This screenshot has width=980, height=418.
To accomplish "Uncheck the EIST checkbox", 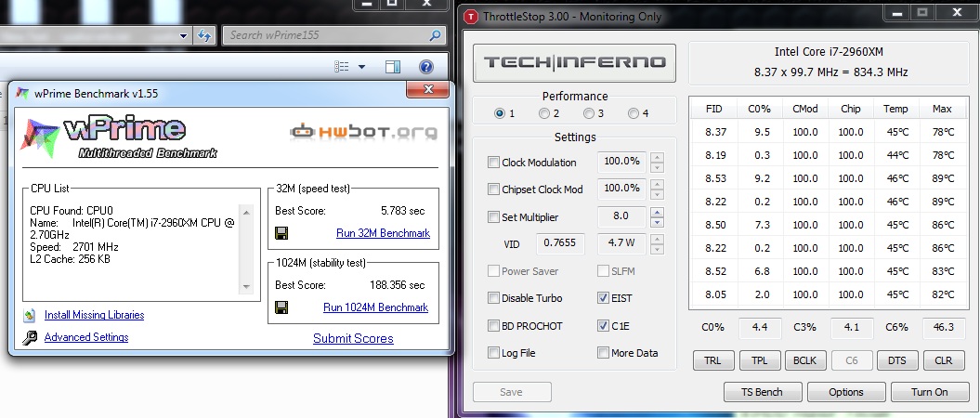I will click(603, 298).
